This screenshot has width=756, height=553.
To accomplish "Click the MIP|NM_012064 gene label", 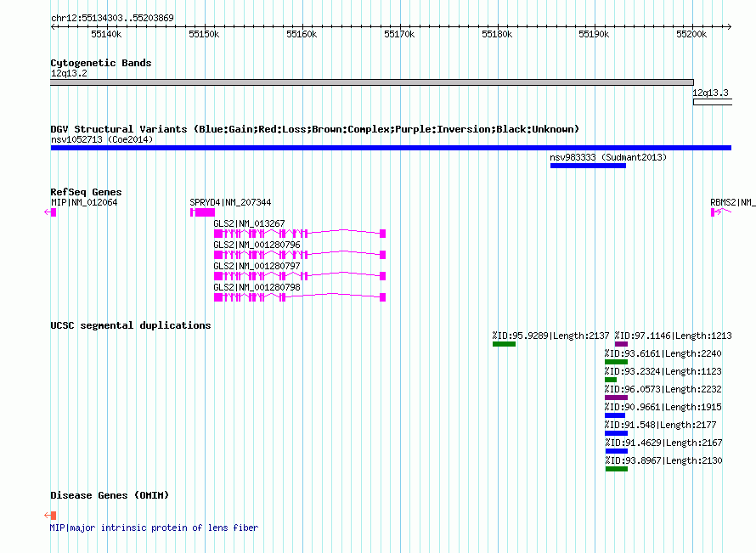I will [84, 202].
